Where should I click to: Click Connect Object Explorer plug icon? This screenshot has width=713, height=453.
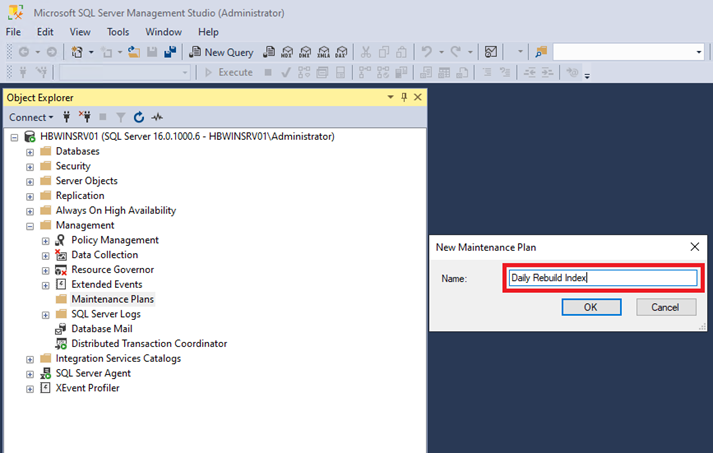point(66,117)
